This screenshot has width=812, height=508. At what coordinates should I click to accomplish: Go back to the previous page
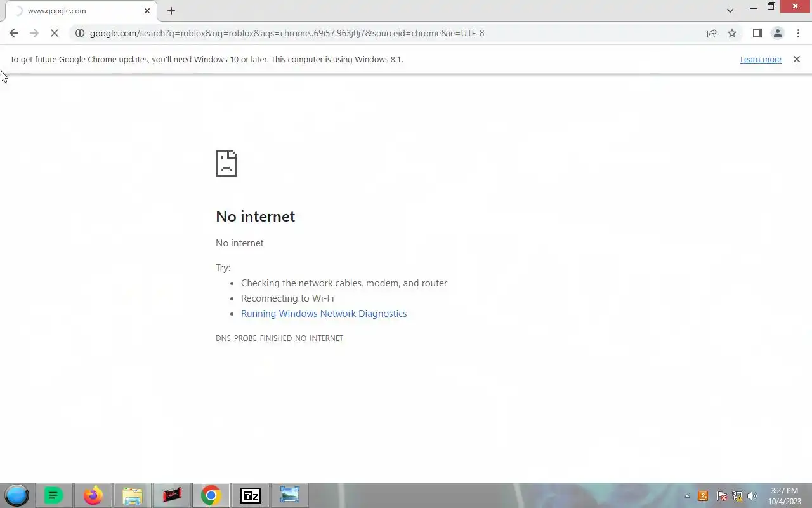tap(14, 33)
